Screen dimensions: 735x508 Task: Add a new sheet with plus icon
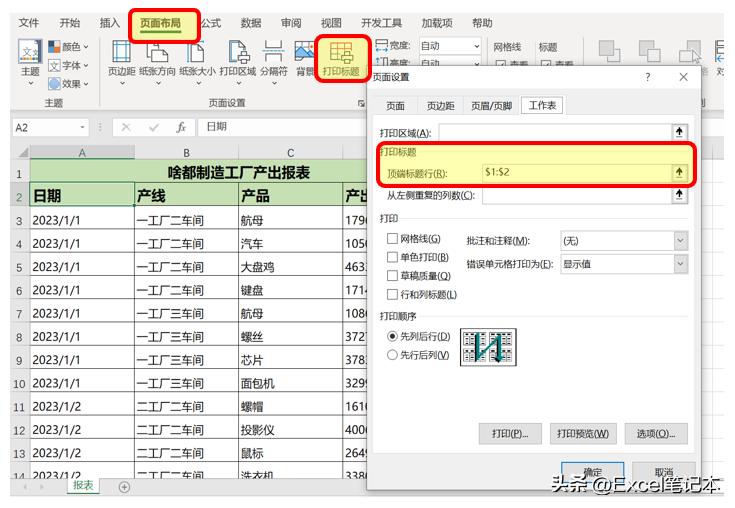(x=124, y=487)
